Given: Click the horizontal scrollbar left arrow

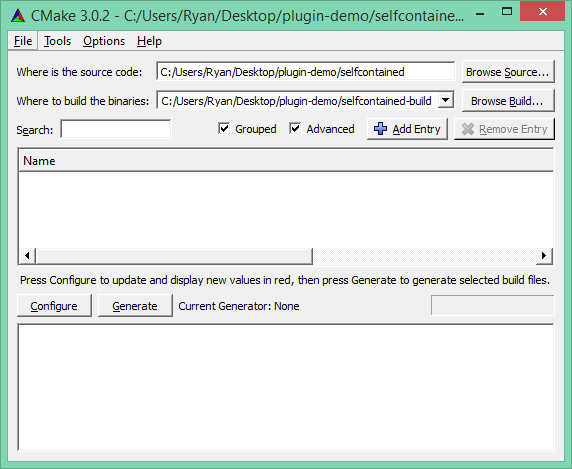Looking at the screenshot, I should click(x=27, y=256).
